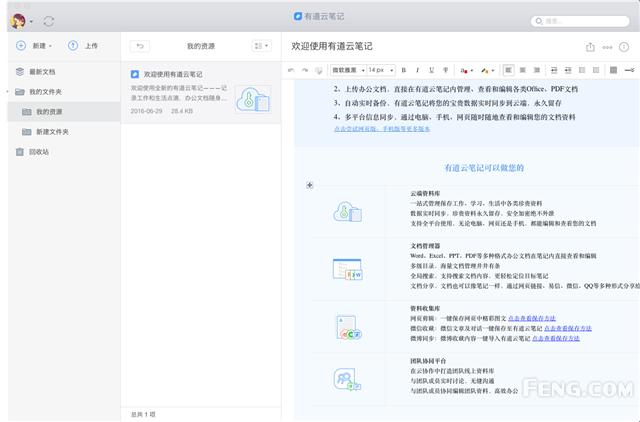Click the cloud thumbnail in the note list item

tap(253, 99)
